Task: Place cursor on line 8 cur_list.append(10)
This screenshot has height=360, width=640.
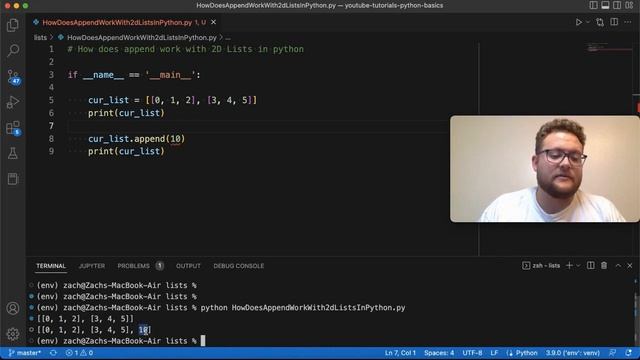Action: click(x=136, y=139)
